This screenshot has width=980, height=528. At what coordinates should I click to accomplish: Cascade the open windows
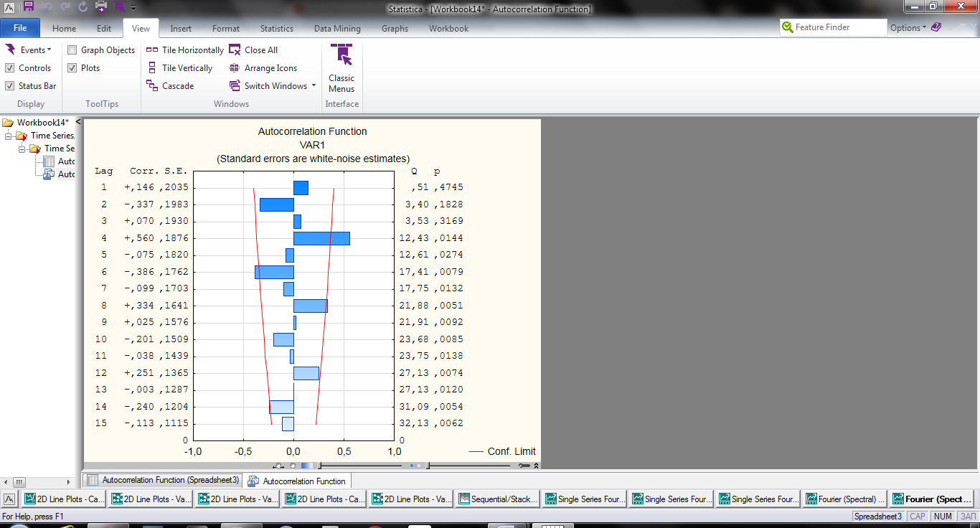170,86
